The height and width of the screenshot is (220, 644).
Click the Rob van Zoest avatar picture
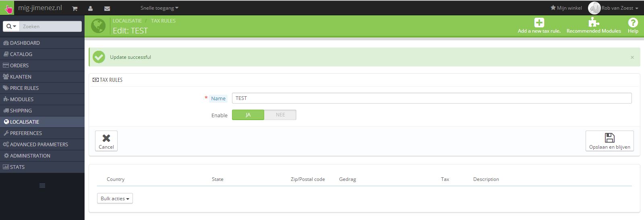(x=594, y=8)
